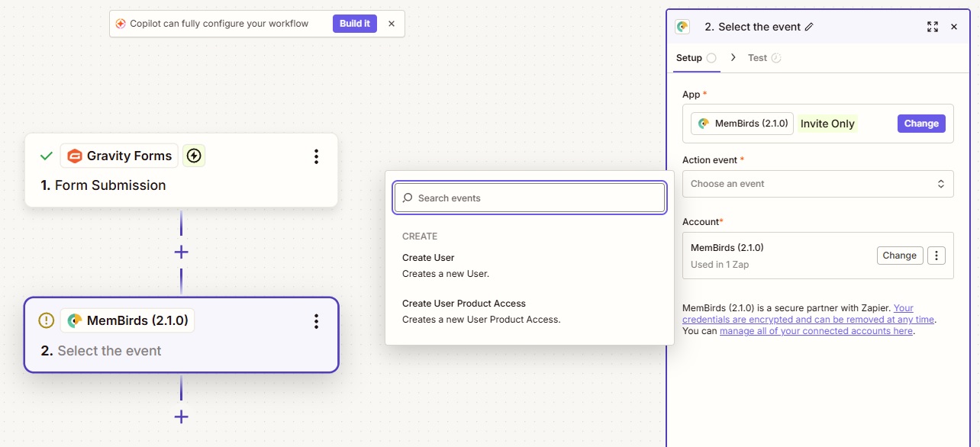Click the magnifier icon in Search events

pos(408,198)
